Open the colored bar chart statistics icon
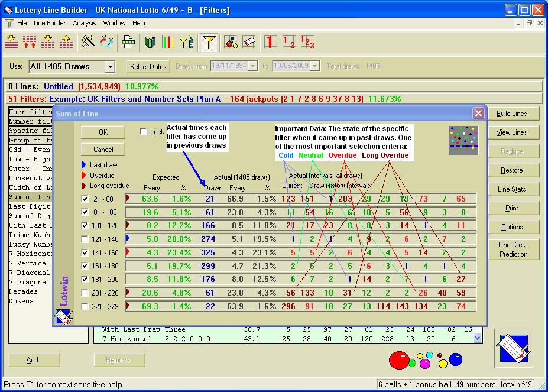This screenshot has height=392, width=548. pos(168,42)
